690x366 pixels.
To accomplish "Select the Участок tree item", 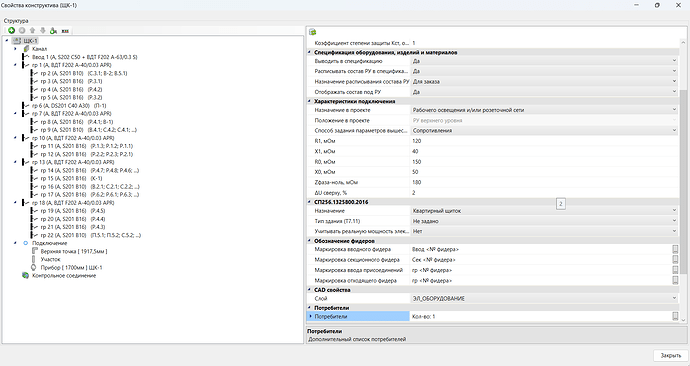I will click(x=50, y=259).
